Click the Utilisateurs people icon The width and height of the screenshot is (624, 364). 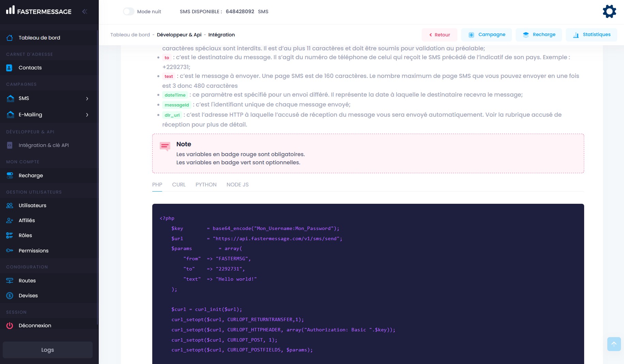point(10,205)
